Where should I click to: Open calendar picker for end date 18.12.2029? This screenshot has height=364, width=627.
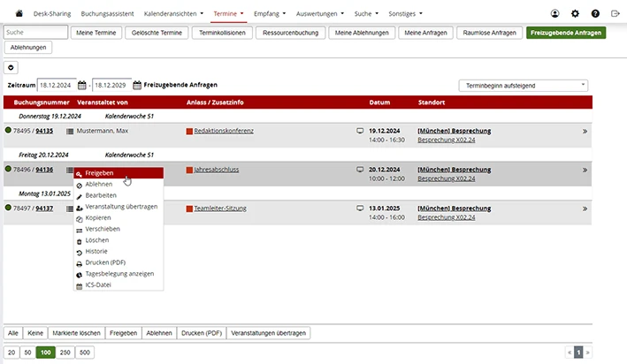tap(137, 85)
